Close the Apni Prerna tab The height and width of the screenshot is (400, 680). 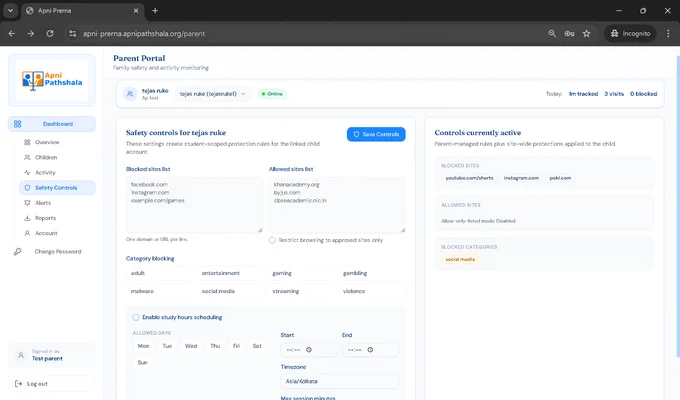tap(136, 10)
